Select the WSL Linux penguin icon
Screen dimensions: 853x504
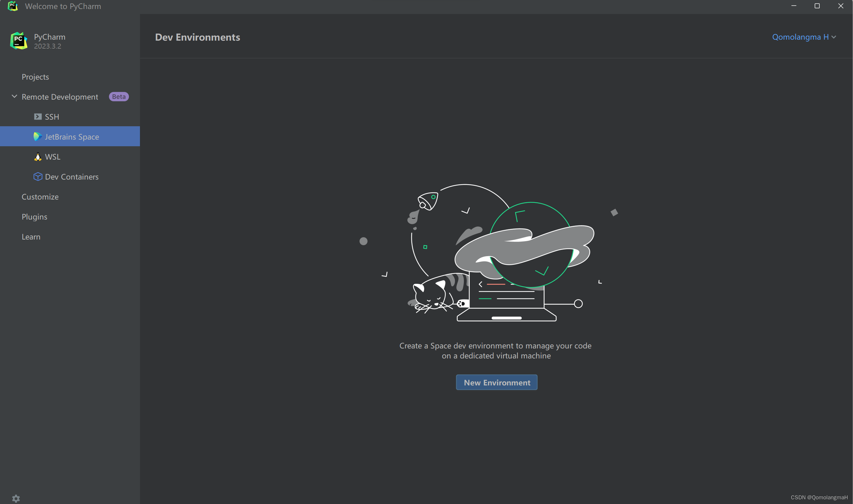click(x=38, y=157)
